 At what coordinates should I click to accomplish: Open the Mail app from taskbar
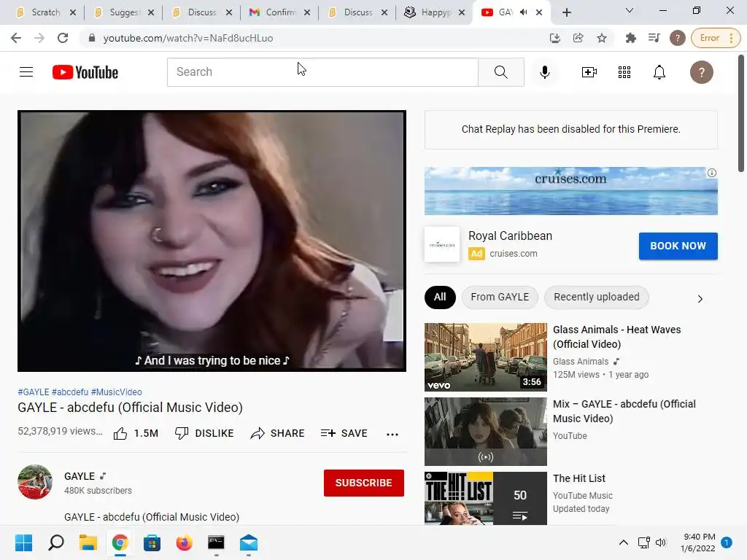[x=248, y=542]
